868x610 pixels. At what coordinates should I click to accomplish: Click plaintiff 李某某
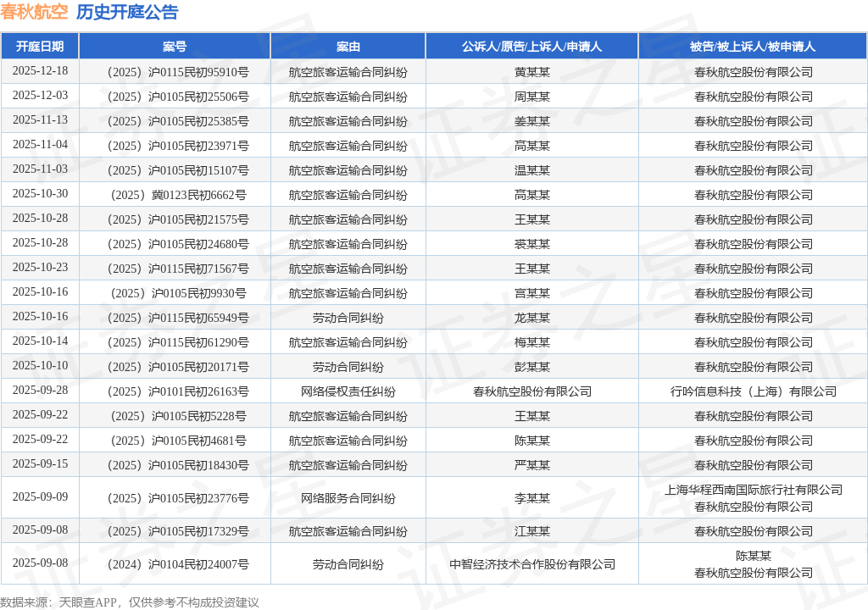pos(531,498)
